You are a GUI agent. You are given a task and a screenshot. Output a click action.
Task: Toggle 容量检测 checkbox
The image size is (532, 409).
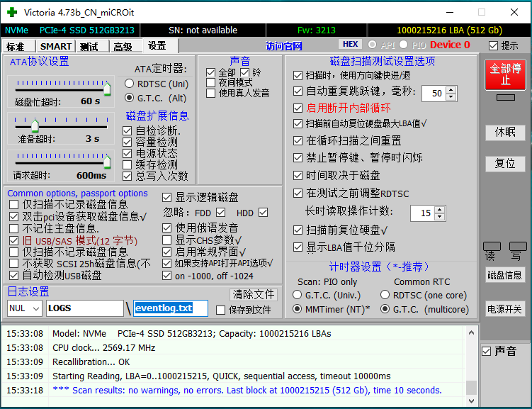(128, 142)
